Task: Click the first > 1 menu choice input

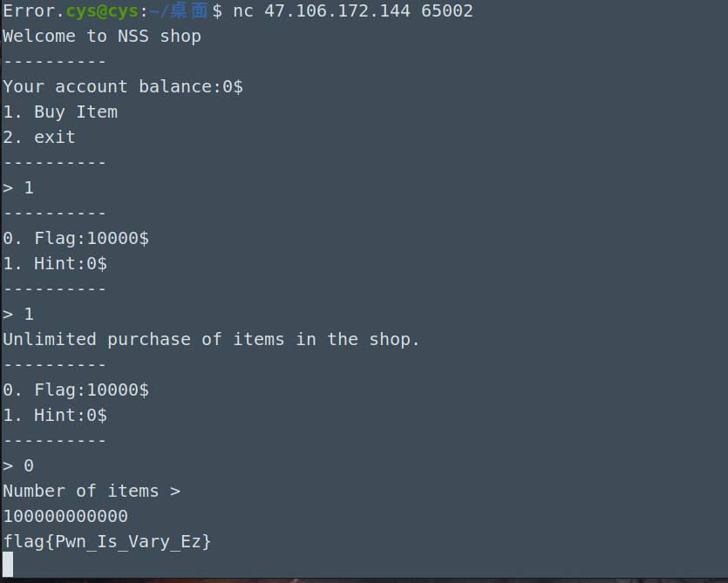Action: point(18,188)
